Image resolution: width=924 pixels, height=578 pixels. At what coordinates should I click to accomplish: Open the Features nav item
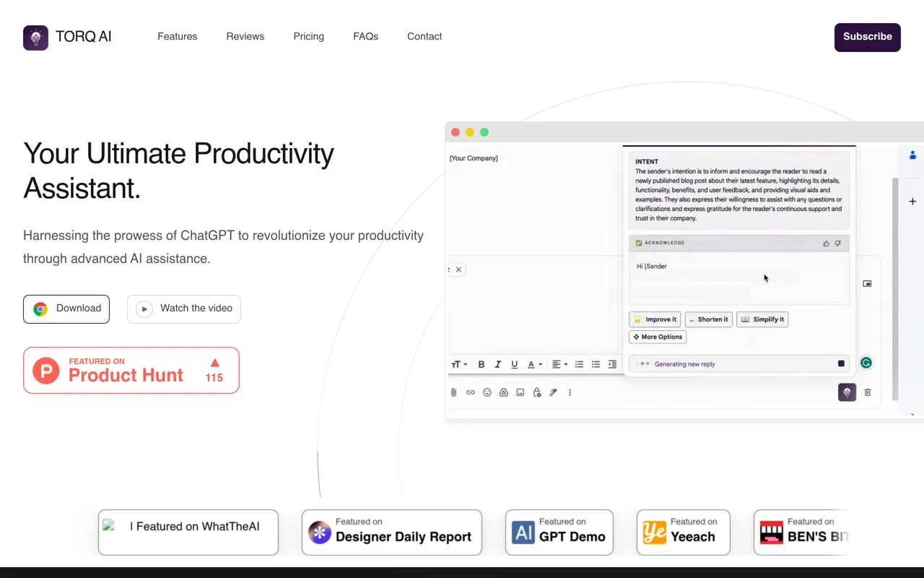pos(178,36)
